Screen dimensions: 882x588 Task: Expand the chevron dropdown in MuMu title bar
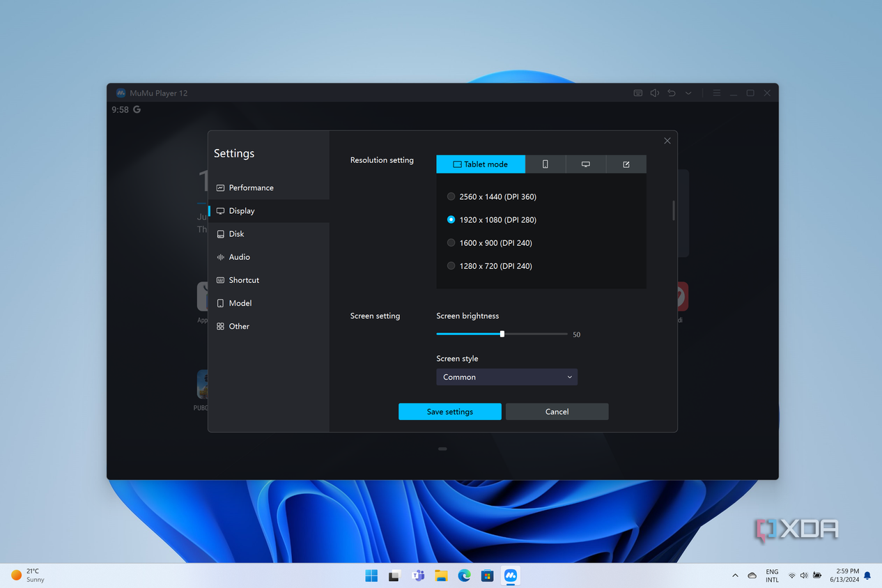click(688, 93)
